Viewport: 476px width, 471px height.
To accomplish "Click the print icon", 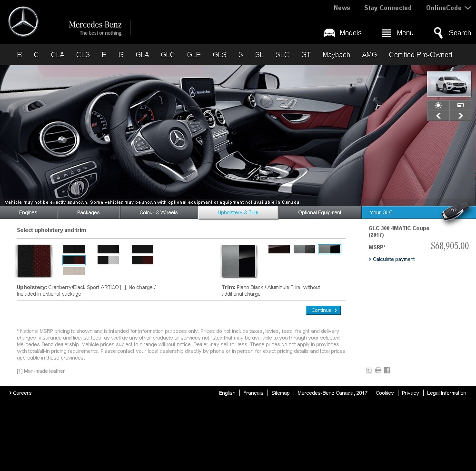I will tap(378, 370).
